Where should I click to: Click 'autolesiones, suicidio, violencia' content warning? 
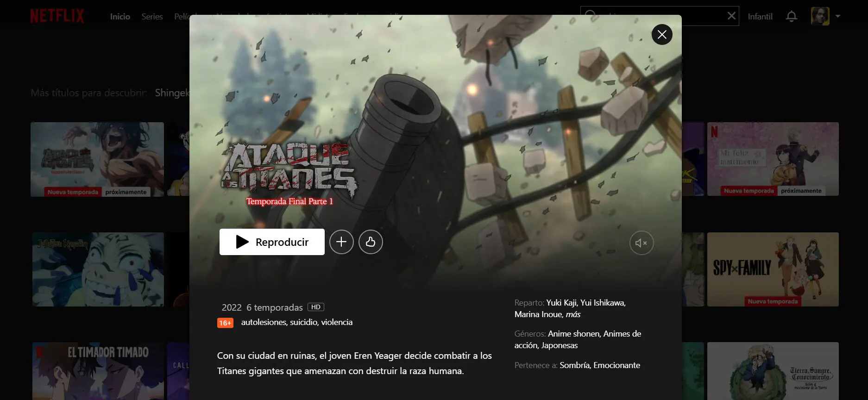point(297,322)
